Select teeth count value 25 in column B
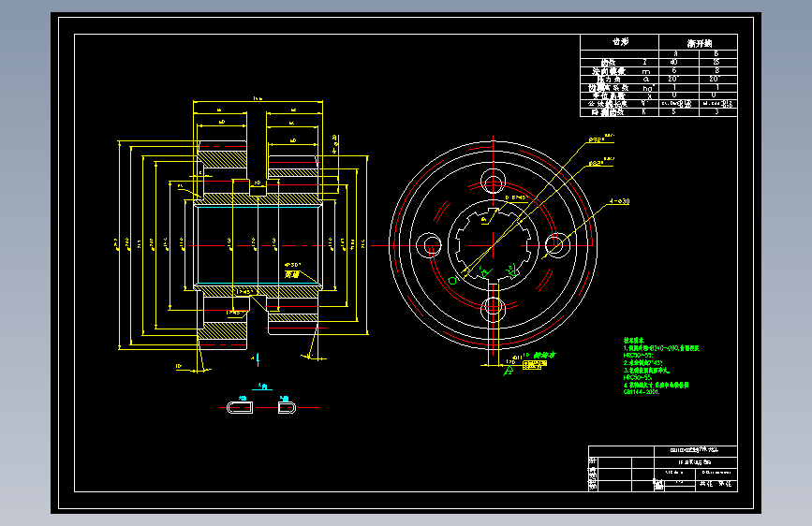This screenshot has width=812, height=526. (716, 62)
